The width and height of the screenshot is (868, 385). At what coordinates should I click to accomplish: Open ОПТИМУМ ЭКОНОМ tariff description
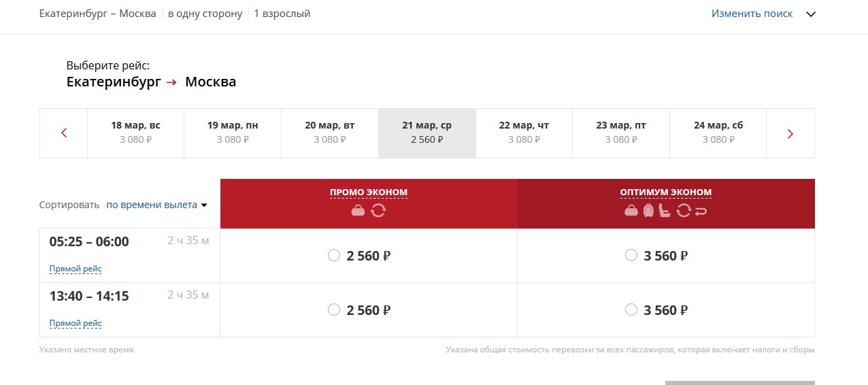tap(666, 192)
